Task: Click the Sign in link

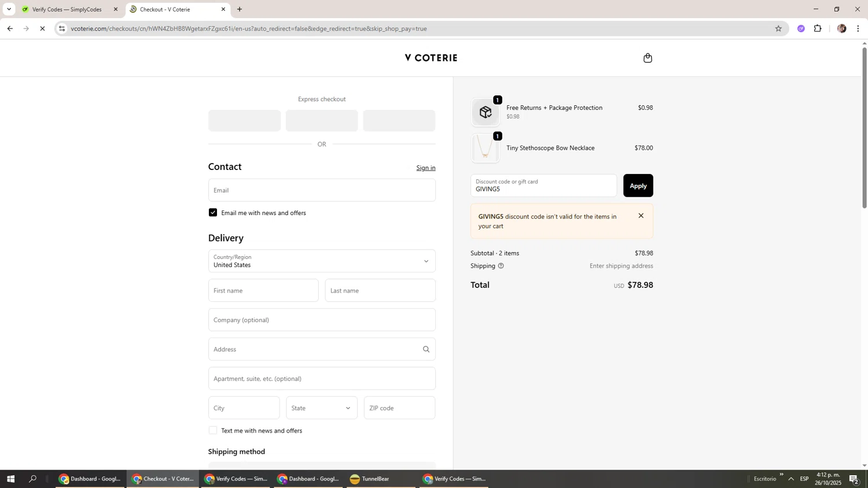Action: pyautogui.click(x=426, y=168)
